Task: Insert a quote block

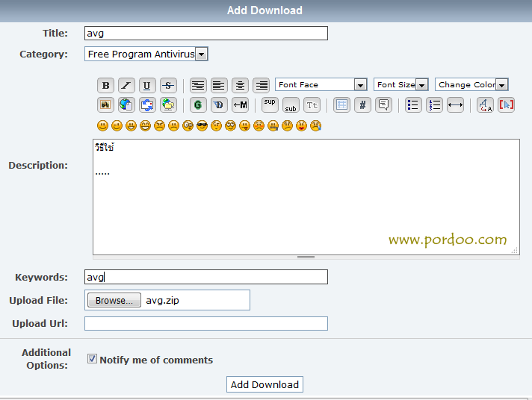Action: tap(384, 104)
